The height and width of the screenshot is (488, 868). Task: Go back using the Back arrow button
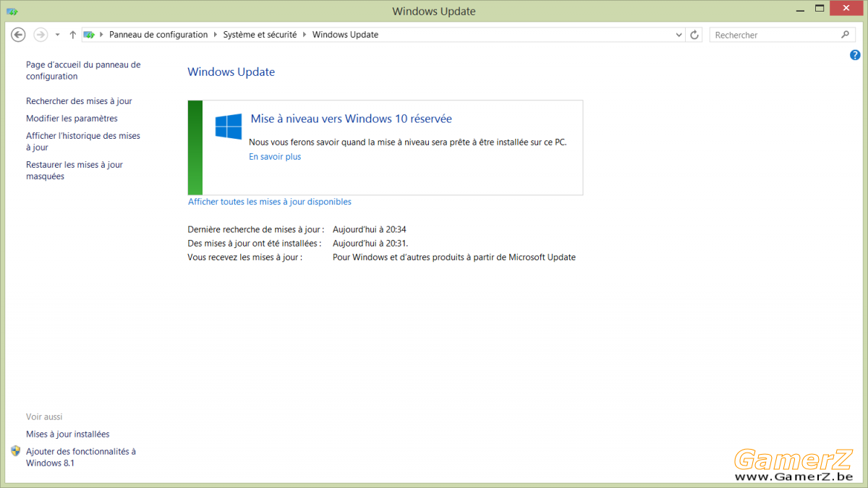[19, 35]
